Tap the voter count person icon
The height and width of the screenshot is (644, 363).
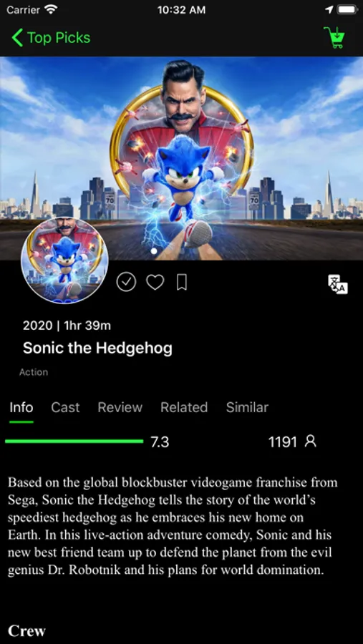point(311,441)
